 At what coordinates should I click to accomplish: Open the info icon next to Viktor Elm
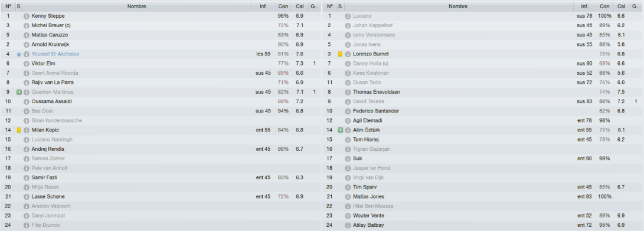(27, 64)
